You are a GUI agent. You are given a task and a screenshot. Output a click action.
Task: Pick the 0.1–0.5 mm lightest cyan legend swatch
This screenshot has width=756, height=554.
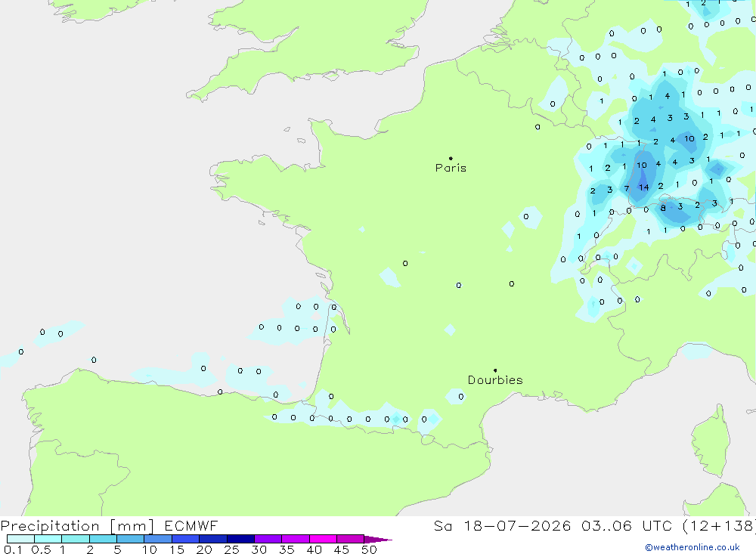pos(20,539)
